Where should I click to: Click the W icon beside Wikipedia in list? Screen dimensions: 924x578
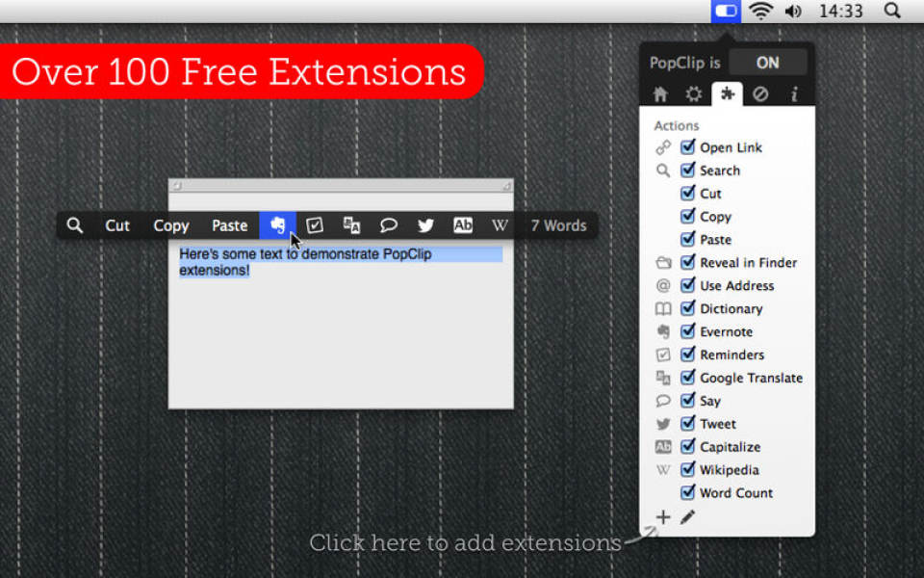pyautogui.click(x=663, y=469)
